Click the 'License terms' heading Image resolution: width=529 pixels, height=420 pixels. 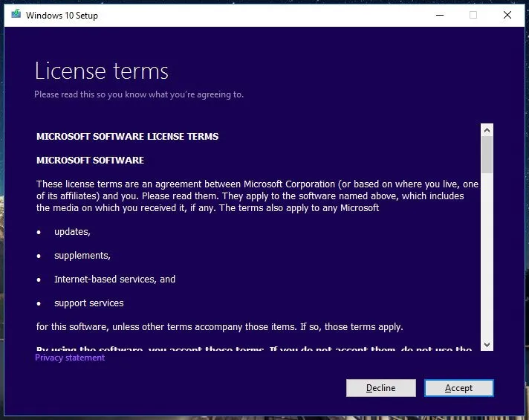pos(102,71)
